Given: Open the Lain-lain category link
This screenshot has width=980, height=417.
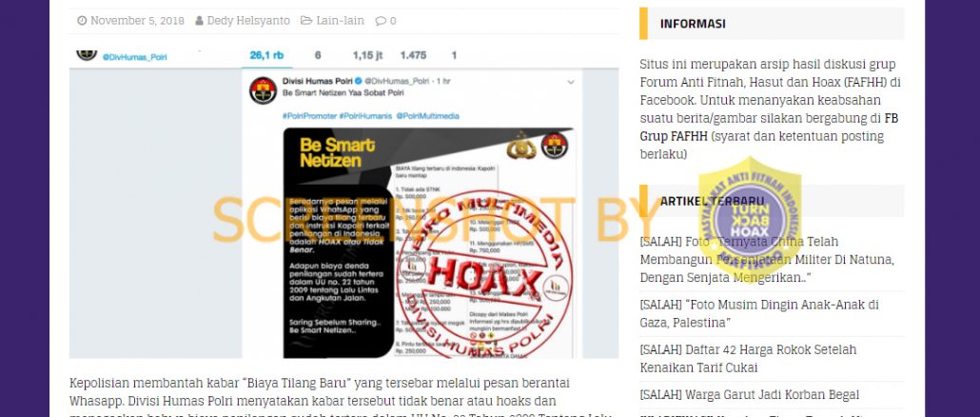Looking at the screenshot, I should point(340,21).
